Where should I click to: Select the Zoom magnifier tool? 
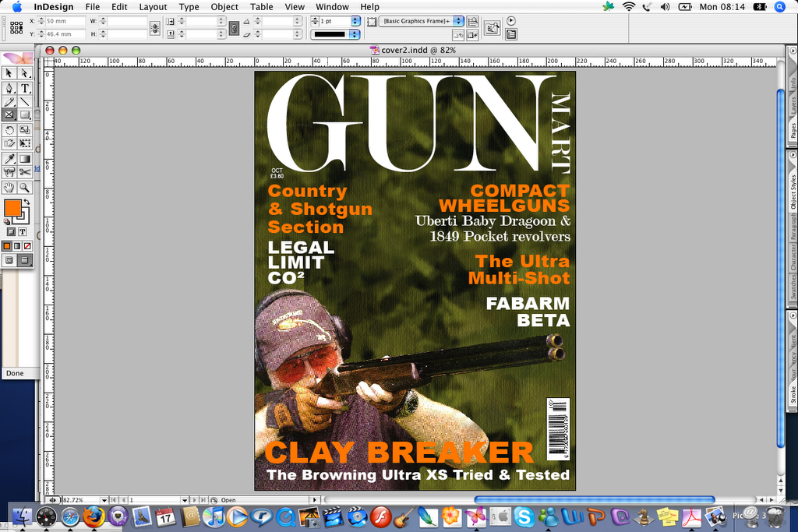(24, 188)
